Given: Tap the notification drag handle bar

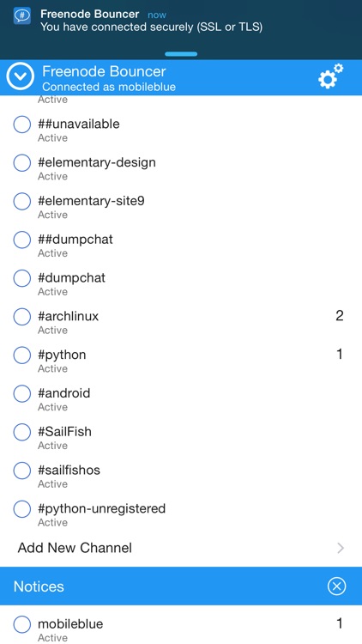Looking at the screenshot, I should pos(181,54).
